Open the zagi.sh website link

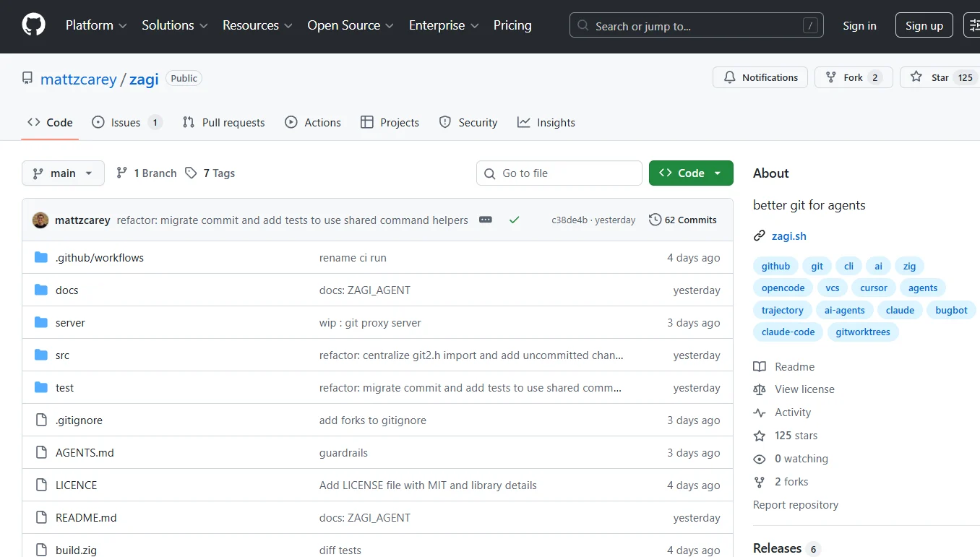788,236
